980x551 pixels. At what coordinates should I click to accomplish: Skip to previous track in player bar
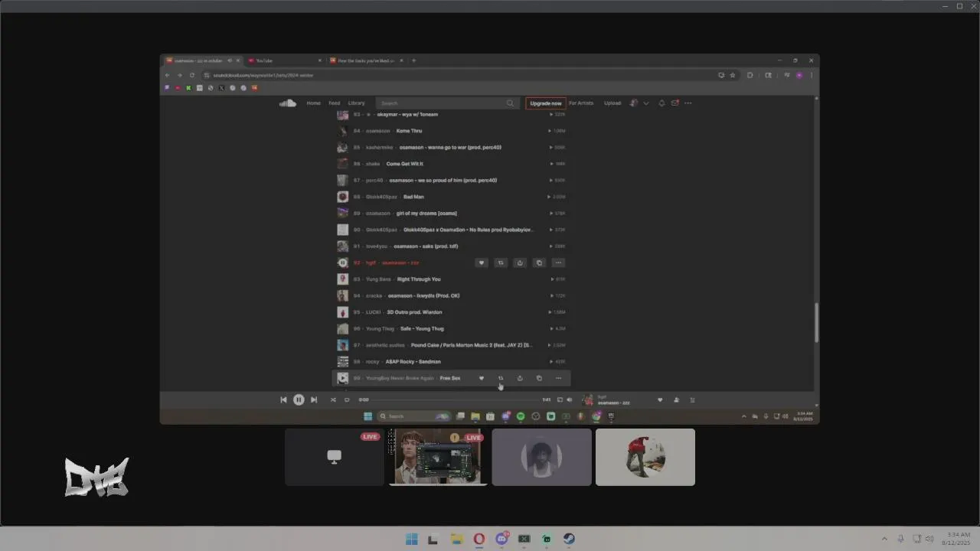coord(283,399)
